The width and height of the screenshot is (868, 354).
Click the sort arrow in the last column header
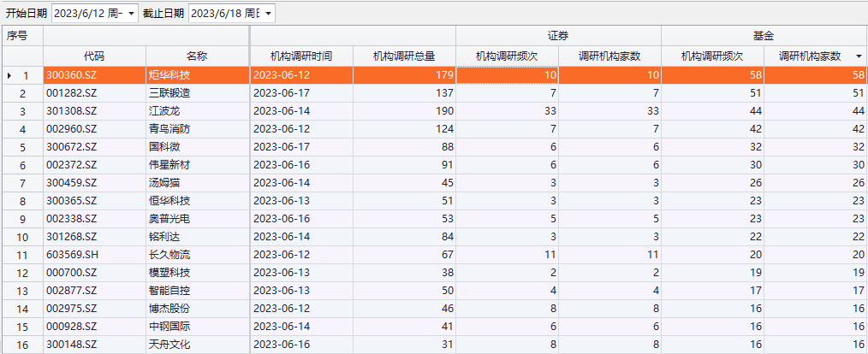click(x=859, y=56)
